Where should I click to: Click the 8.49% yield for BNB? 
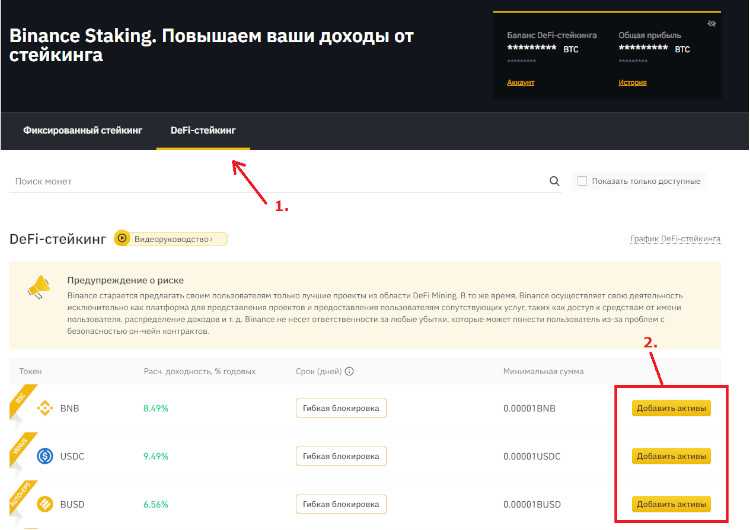pos(156,408)
